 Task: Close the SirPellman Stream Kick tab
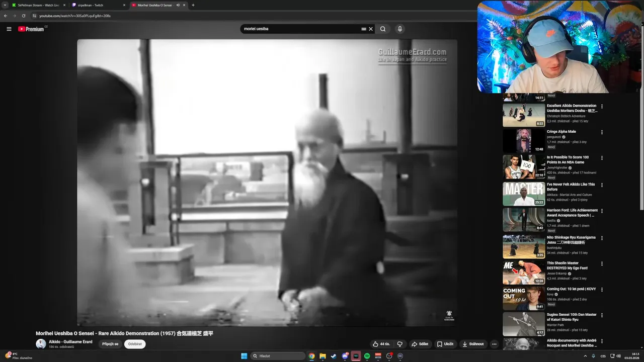coord(64,5)
